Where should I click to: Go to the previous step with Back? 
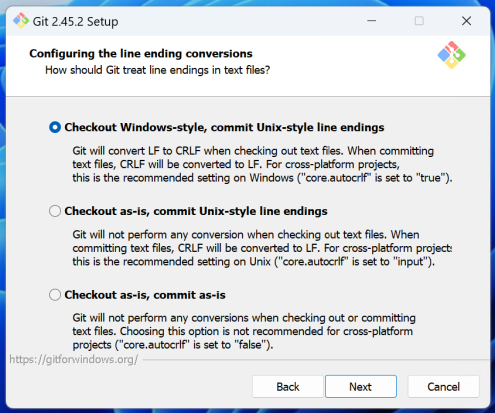pyautogui.click(x=288, y=387)
